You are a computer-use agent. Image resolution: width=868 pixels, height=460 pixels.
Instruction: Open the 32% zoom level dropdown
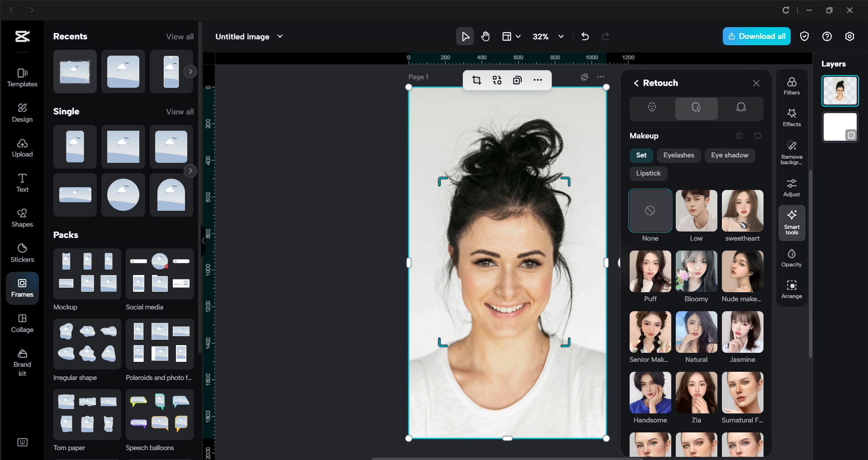tap(548, 36)
